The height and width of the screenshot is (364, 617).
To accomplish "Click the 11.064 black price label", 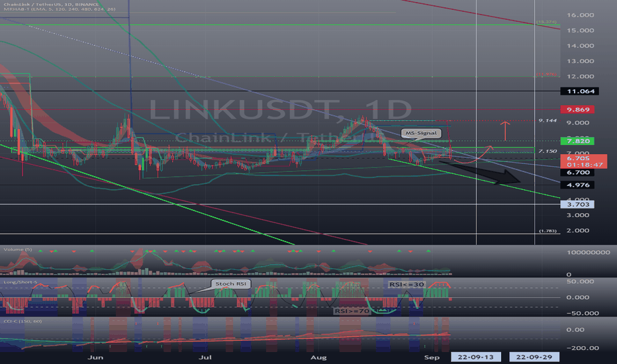I will point(580,91).
